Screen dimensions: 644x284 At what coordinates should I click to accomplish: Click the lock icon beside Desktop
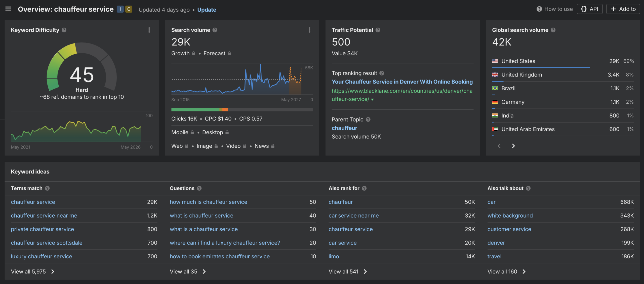[x=227, y=132]
